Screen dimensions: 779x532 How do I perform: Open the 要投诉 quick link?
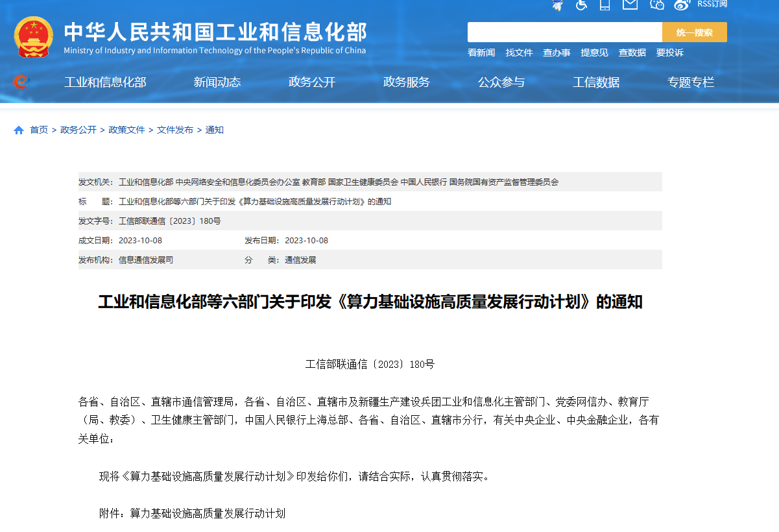(x=669, y=53)
